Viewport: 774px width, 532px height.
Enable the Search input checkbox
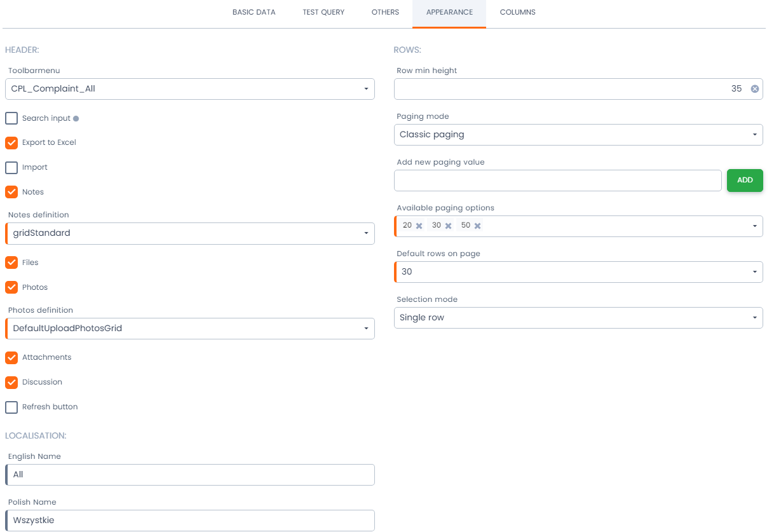[11, 118]
